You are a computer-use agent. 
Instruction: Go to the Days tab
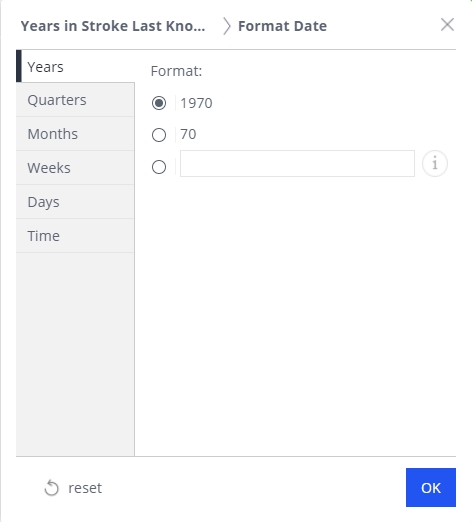pos(75,202)
